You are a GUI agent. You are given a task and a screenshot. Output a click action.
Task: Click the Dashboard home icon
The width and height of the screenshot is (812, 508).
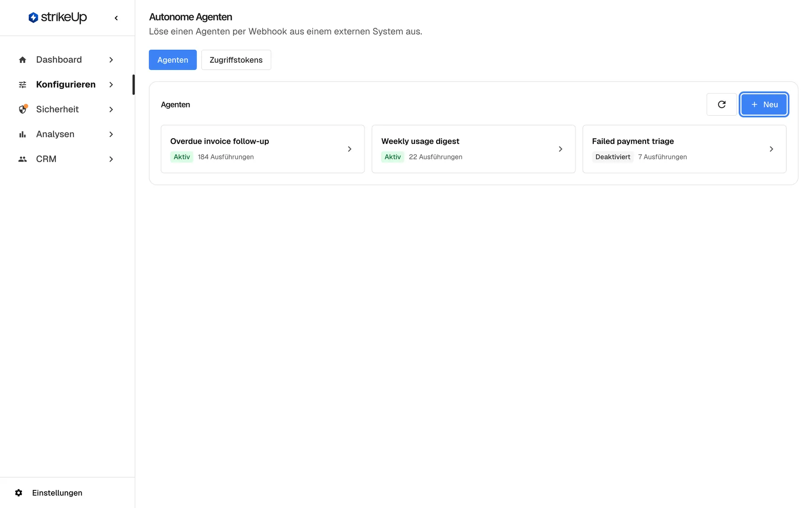pyautogui.click(x=23, y=60)
